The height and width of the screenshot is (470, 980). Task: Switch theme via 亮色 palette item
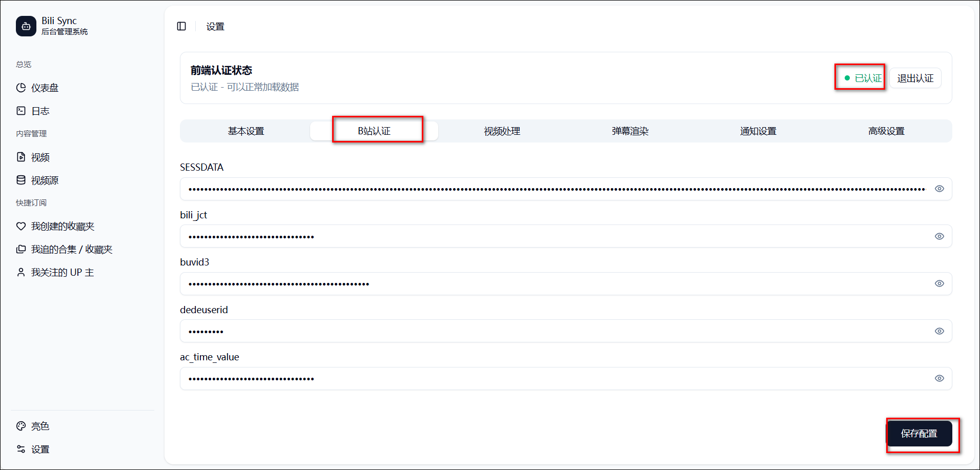point(40,426)
